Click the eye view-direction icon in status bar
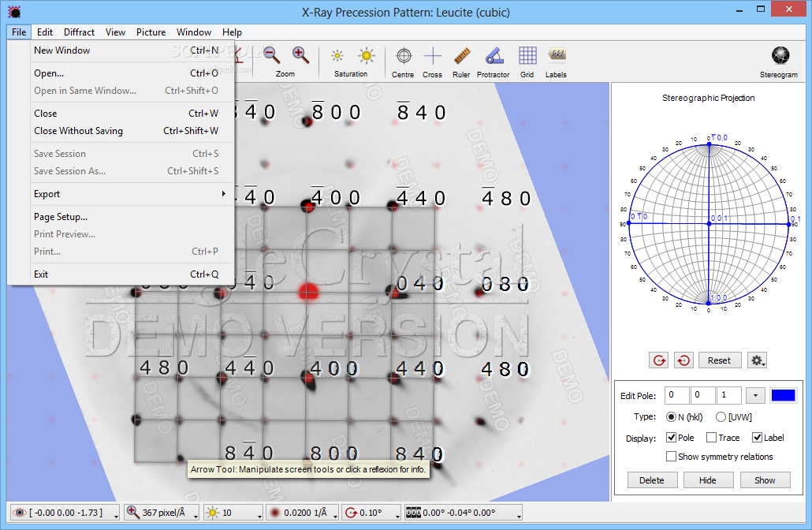The height and width of the screenshot is (530, 812). point(19,513)
